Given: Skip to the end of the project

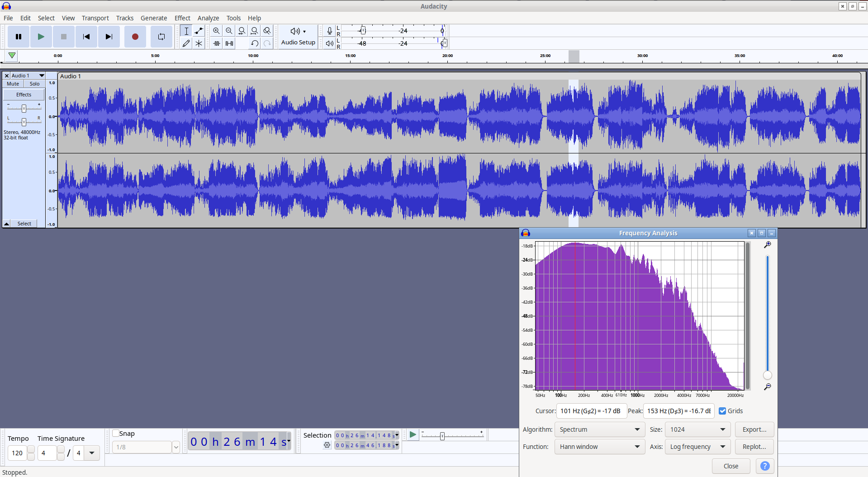Looking at the screenshot, I should pyautogui.click(x=109, y=37).
